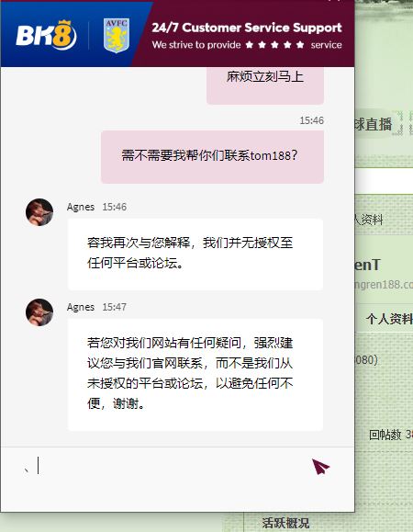Click the AVFC club crest
The image size is (413, 532).
tap(117, 36)
